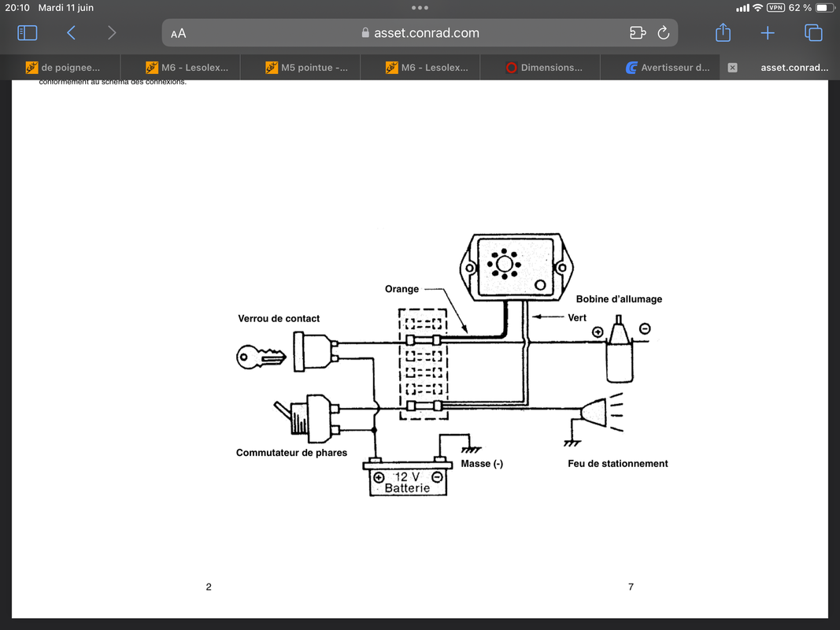Click 'Feu de stationnement' label
Image resolution: width=840 pixels, height=630 pixels.
click(x=618, y=463)
